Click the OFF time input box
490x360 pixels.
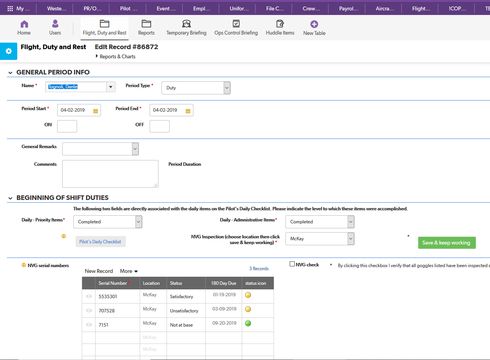(159, 126)
